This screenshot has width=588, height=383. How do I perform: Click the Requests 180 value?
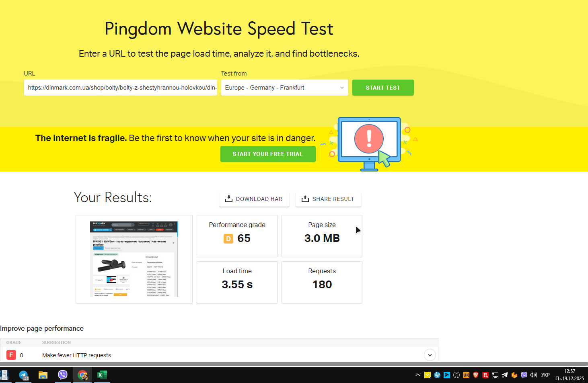[x=322, y=285]
